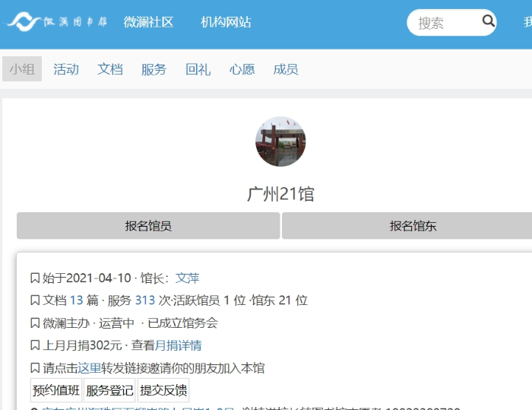
Task: Show the 成员 tab
Action: pyautogui.click(x=286, y=69)
